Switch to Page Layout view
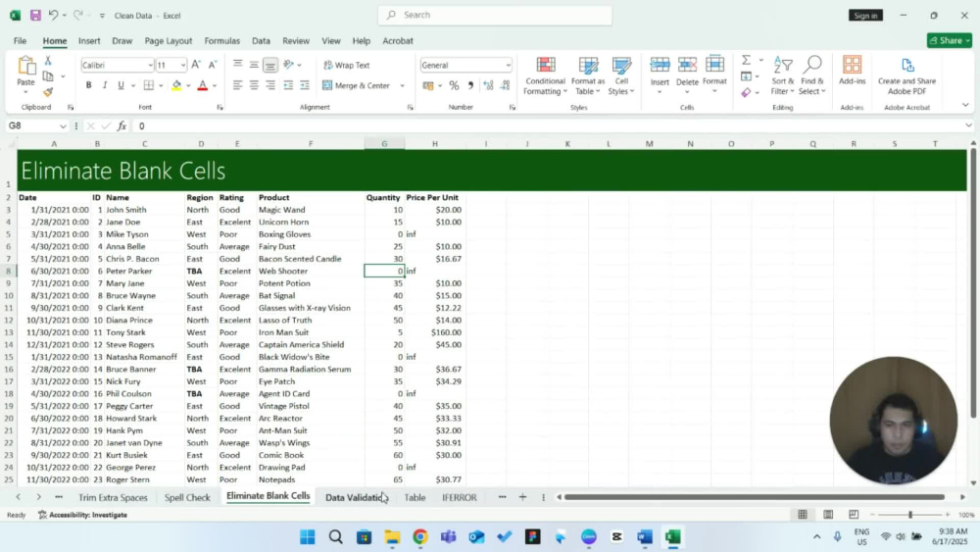Viewport: 980px width, 552px height. pos(828,515)
